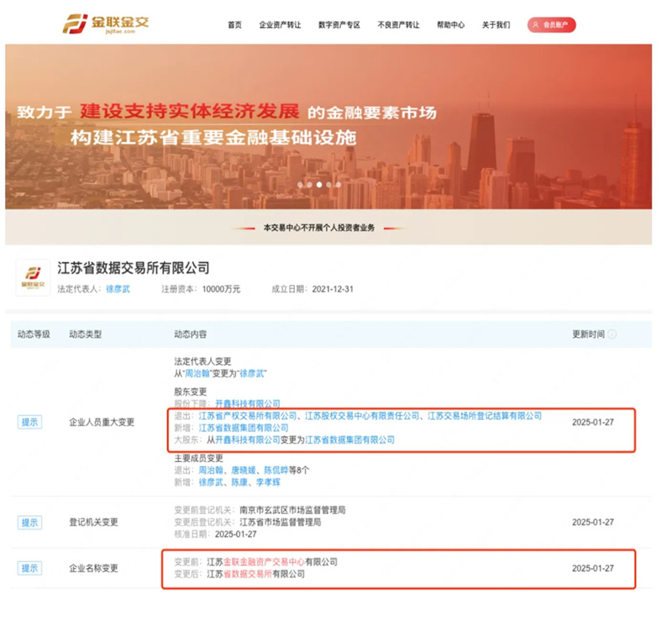Click the 动态类型 column header
Image resolution: width=672 pixels, height=620 pixels.
point(86,334)
